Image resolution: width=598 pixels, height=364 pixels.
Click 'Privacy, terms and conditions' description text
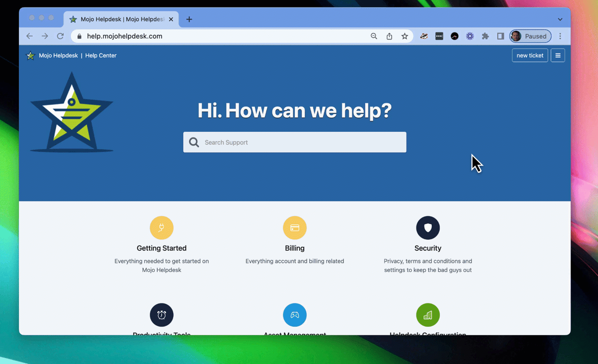[x=428, y=266]
